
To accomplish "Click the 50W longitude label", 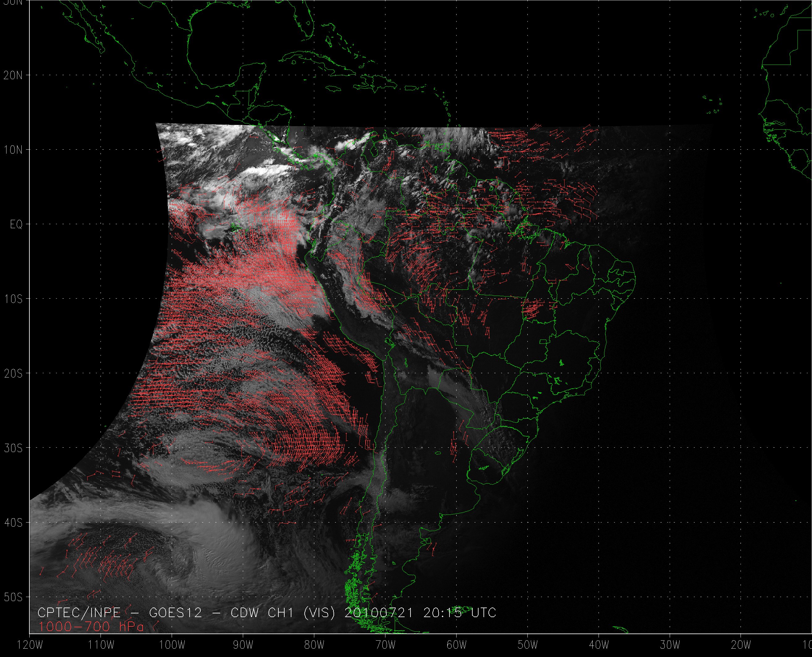I will tap(528, 645).
